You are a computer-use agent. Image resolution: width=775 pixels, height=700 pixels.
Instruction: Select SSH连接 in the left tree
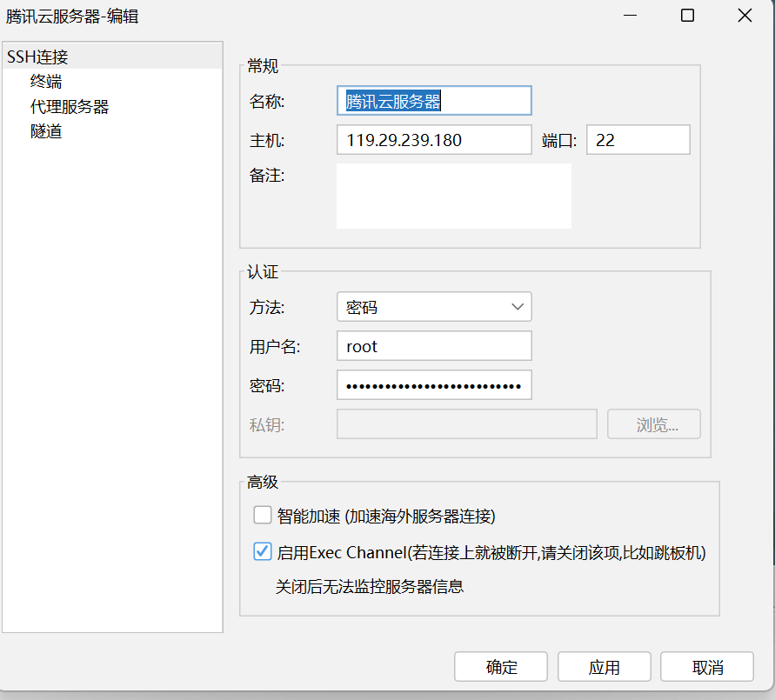[x=112, y=57]
